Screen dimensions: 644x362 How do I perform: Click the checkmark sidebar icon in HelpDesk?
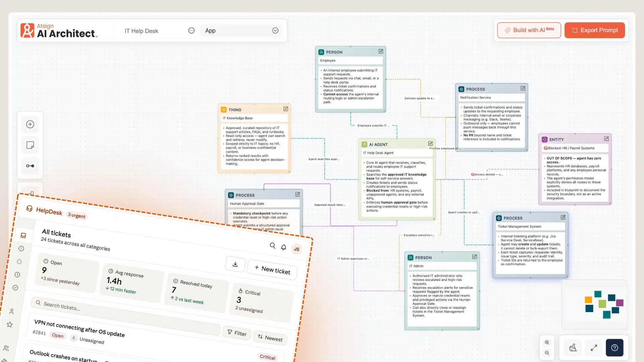(15, 288)
